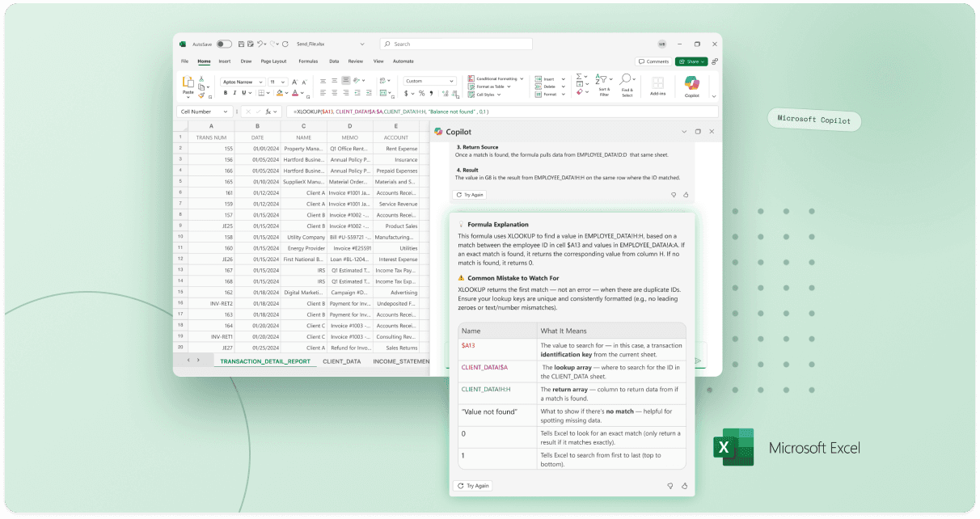The width and height of the screenshot is (980, 519).
Task: Collapse the ribbon with the chevron
Action: [714, 97]
